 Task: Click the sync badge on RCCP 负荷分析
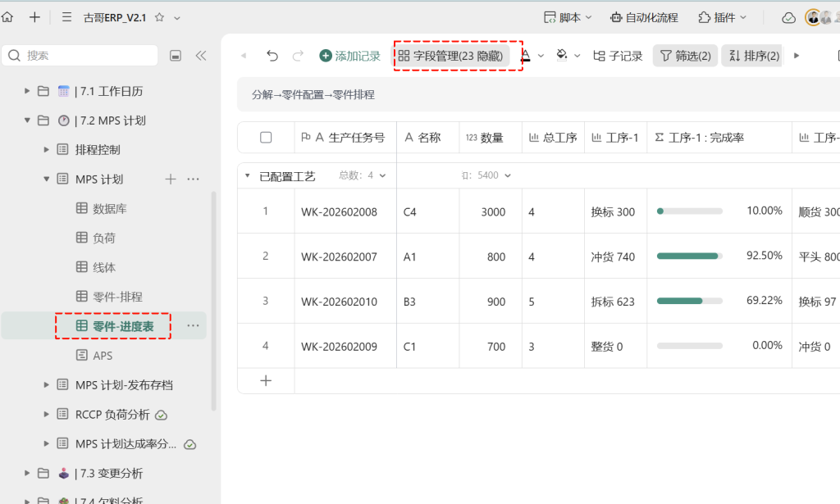point(161,415)
